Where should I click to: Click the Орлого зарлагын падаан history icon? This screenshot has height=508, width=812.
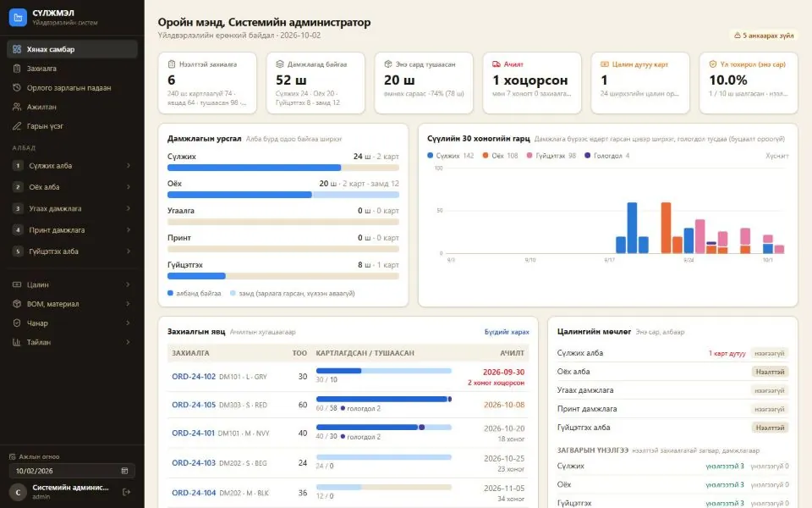coord(17,87)
